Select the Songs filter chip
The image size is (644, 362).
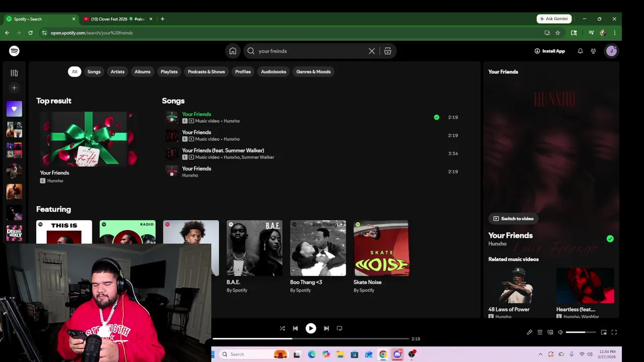pyautogui.click(x=94, y=71)
